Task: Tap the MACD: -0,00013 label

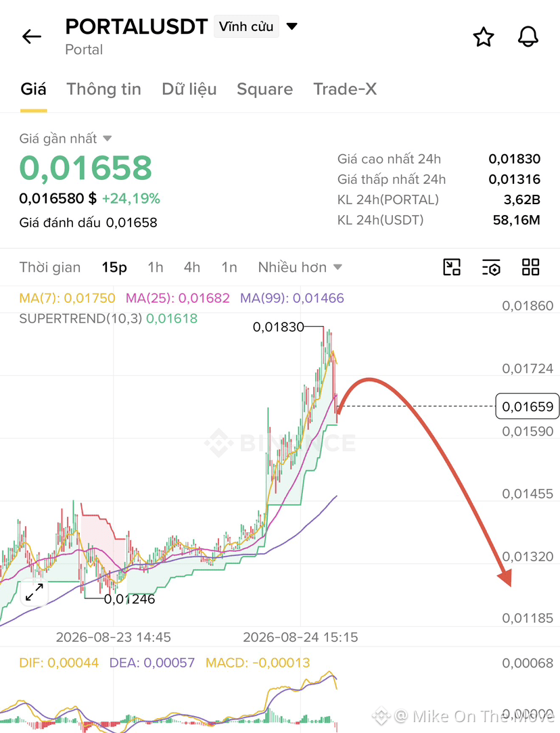Action: (x=258, y=663)
